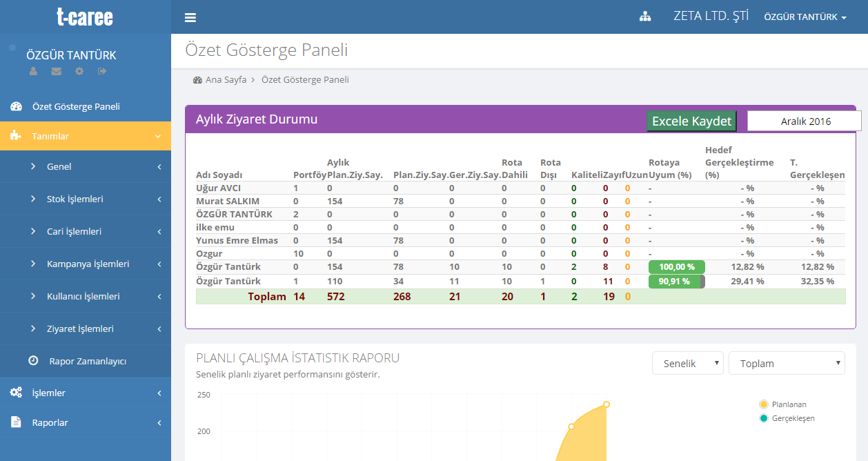Toggle the Gerçekleşen chart legend item
The height and width of the screenshot is (461, 868).
(x=787, y=418)
